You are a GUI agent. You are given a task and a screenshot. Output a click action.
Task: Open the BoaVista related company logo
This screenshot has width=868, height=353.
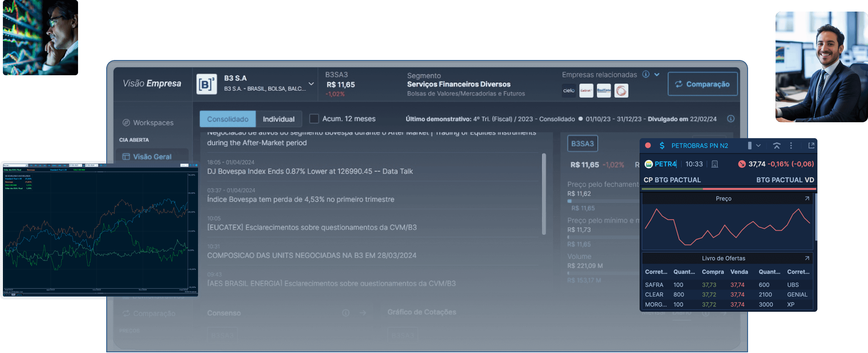pos(603,90)
